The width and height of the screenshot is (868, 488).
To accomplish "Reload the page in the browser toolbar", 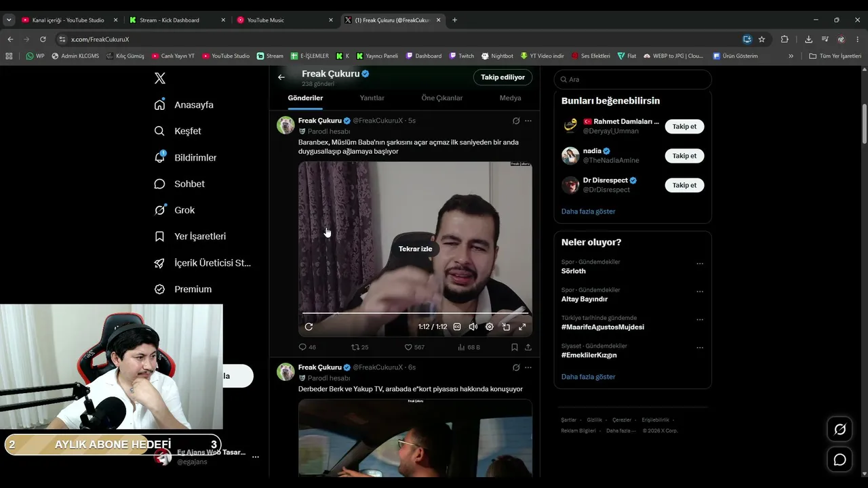I will click(43, 39).
